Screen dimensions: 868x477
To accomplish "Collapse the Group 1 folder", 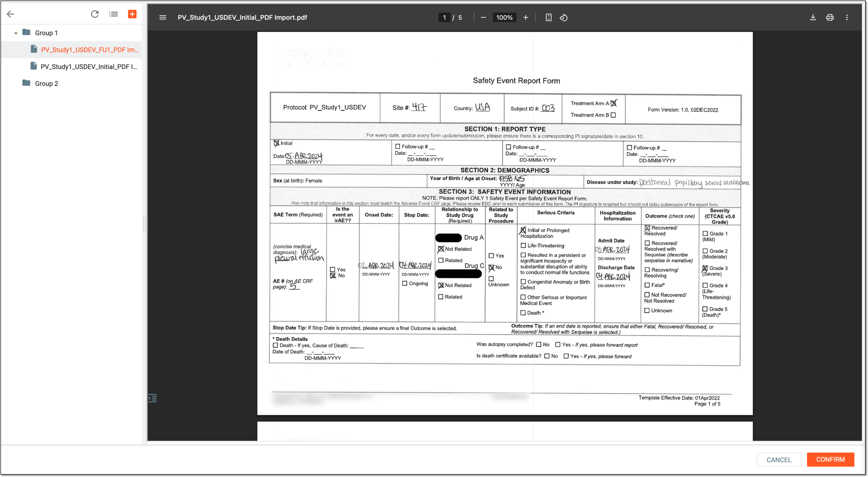I will (x=16, y=33).
